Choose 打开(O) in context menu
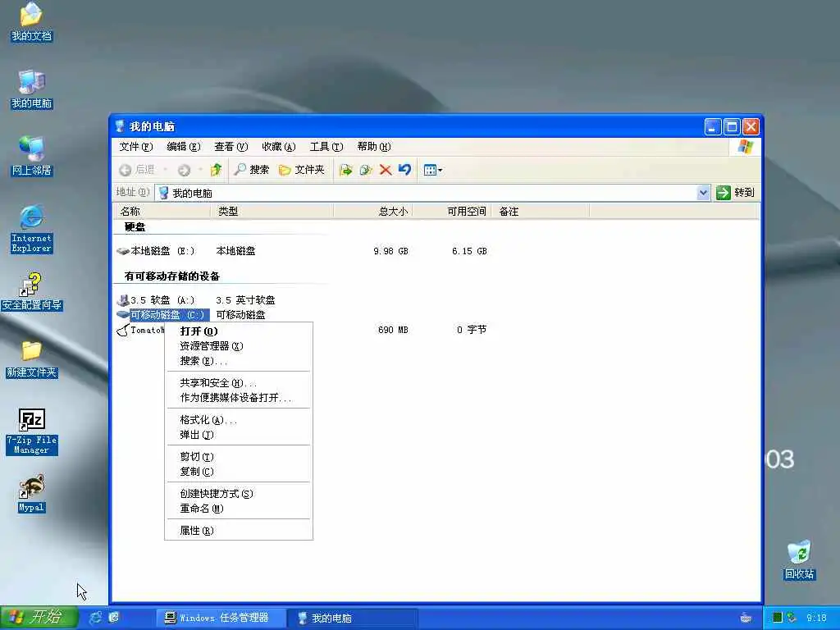Image resolution: width=840 pixels, height=630 pixels. [x=239, y=331]
